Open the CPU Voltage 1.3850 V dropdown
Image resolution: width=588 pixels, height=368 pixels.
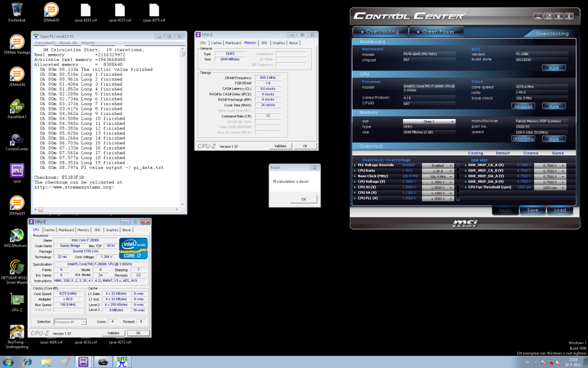pyautogui.click(x=438, y=182)
